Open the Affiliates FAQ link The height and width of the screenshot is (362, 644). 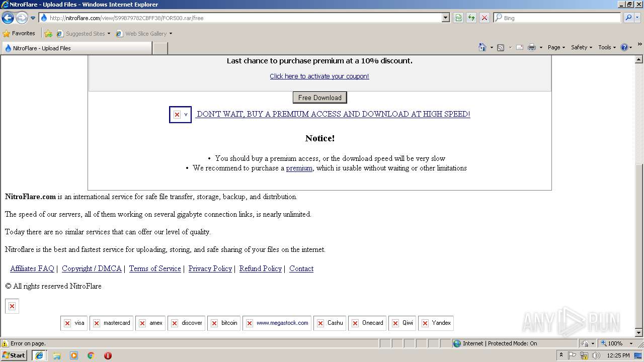click(x=32, y=268)
